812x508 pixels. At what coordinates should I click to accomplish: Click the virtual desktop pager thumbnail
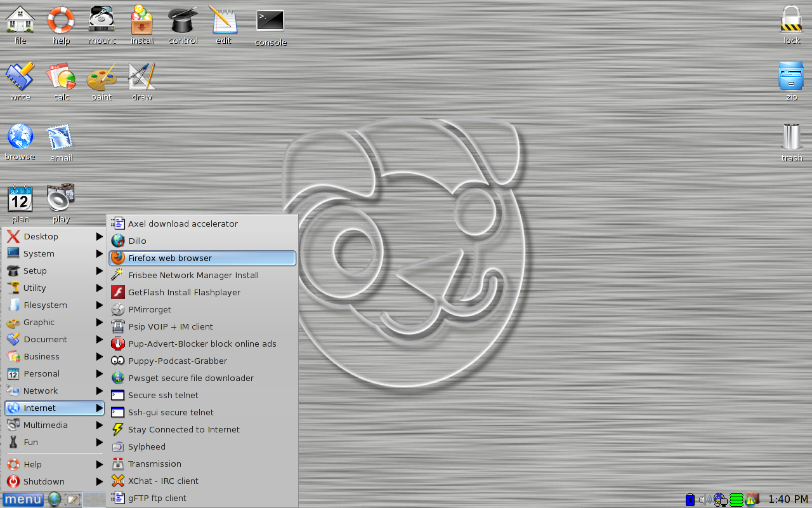click(x=94, y=500)
